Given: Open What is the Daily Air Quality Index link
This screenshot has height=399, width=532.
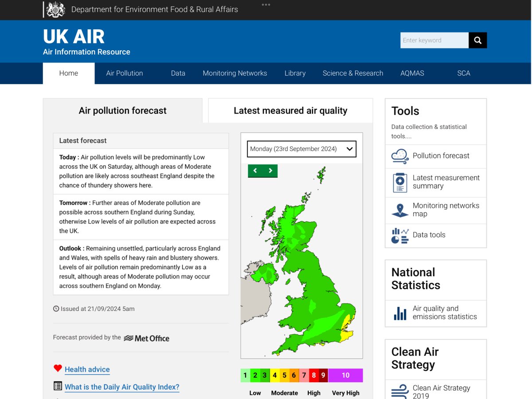Looking at the screenshot, I should (122, 387).
